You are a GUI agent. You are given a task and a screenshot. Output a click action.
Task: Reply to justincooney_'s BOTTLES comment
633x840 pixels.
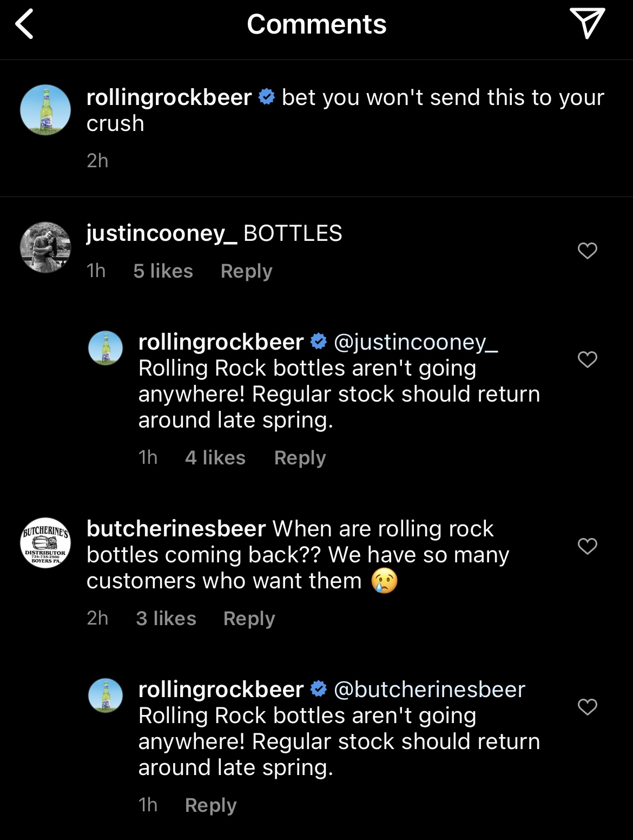pyautogui.click(x=246, y=271)
